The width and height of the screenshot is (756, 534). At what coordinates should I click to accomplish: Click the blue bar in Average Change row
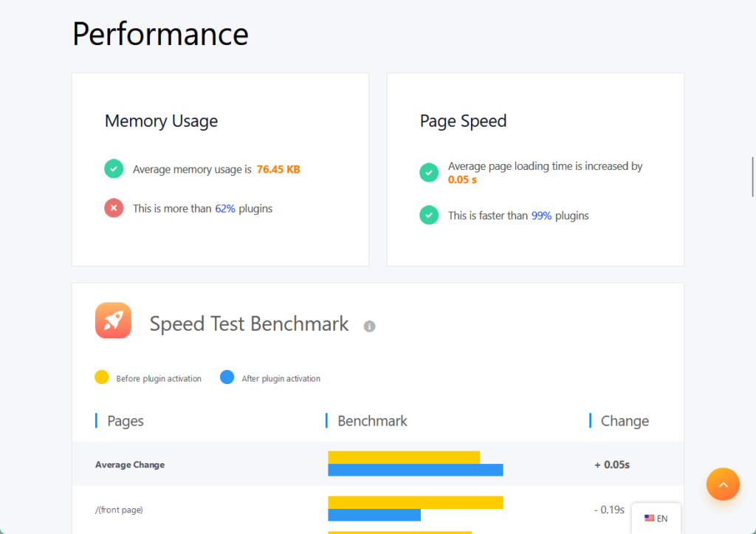coord(416,470)
